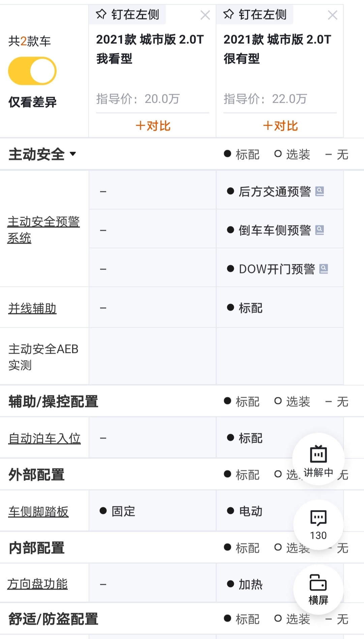The height and width of the screenshot is (639, 364).
Task: Open the 讲解中 live explanation button
Action: [318, 459]
